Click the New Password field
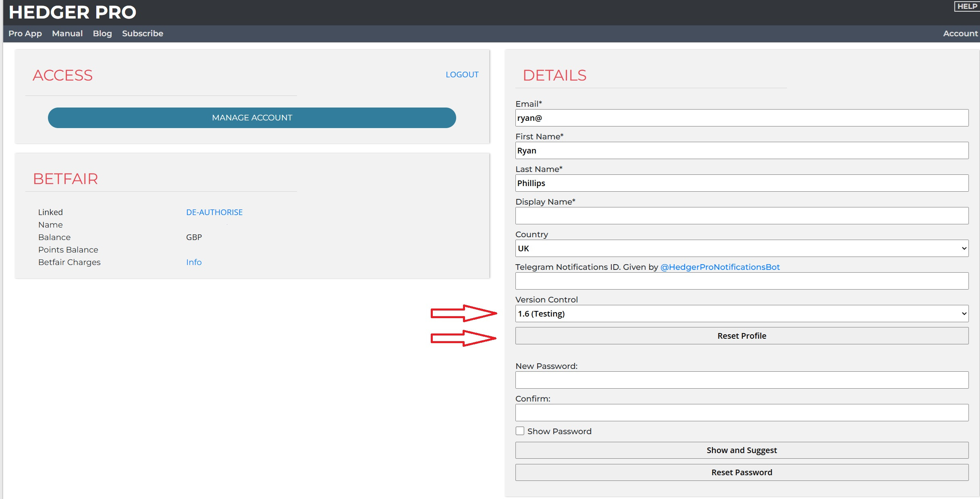Image resolution: width=980 pixels, height=499 pixels. tap(742, 380)
